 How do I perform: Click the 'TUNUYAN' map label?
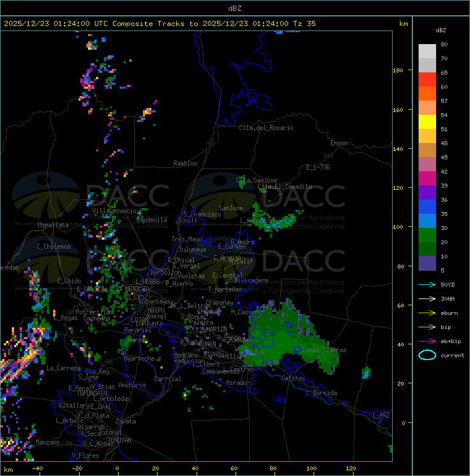point(120,440)
